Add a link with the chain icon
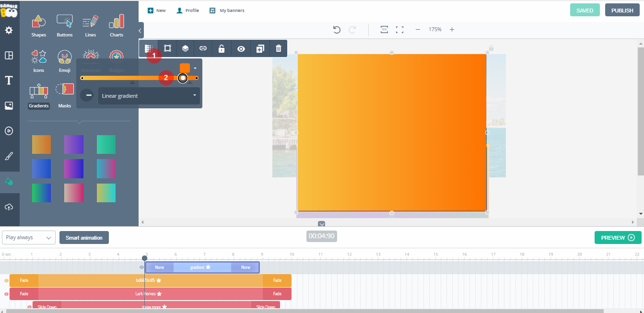Viewport: 644px width, 313px height. [203, 48]
